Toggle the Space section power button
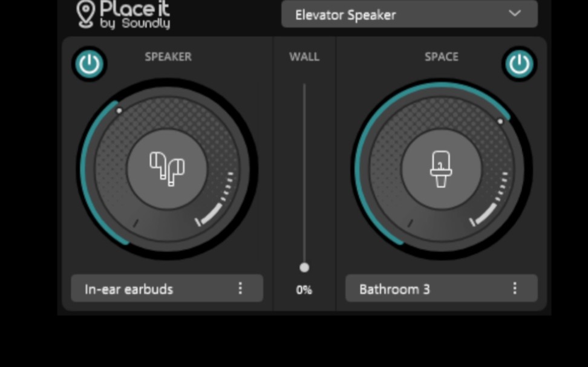Image resolution: width=588 pixels, height=367 pixels. click(x=520, y=64)
